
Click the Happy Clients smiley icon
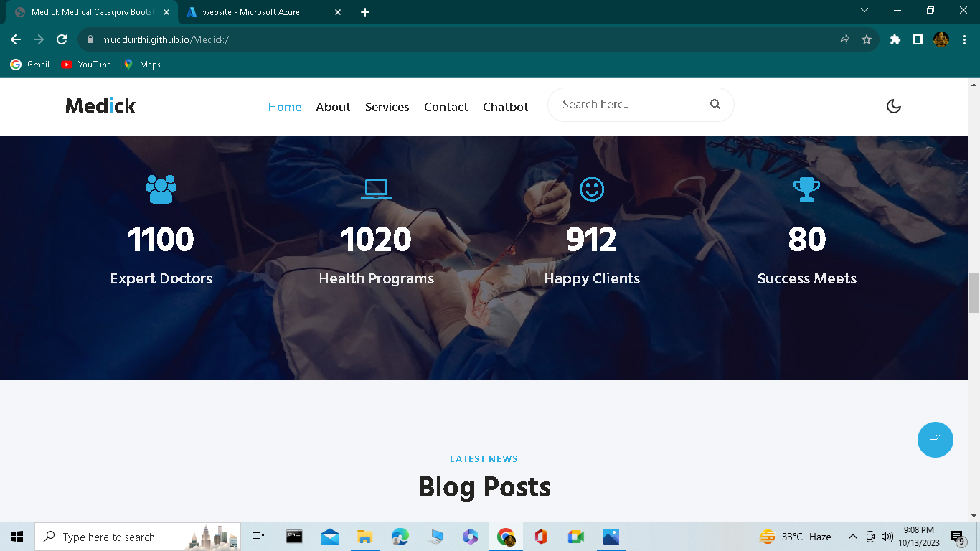[x=591, y=189]
